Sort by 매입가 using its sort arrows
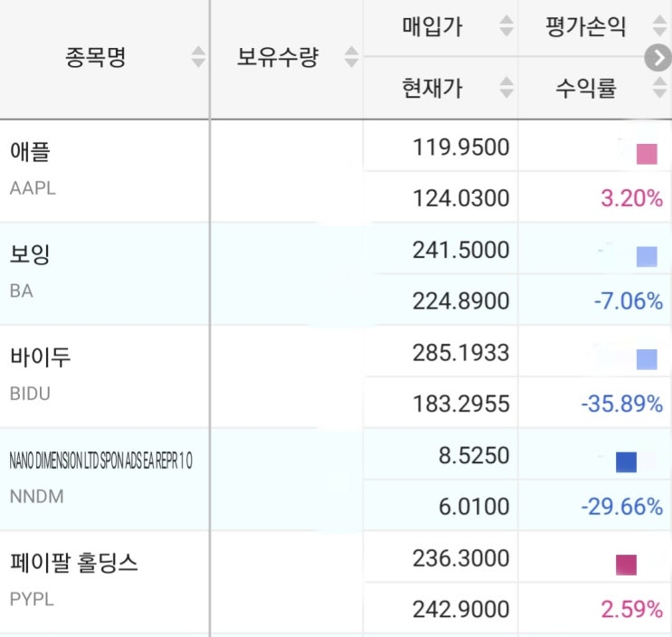672x637 pixels. [506, 25]
